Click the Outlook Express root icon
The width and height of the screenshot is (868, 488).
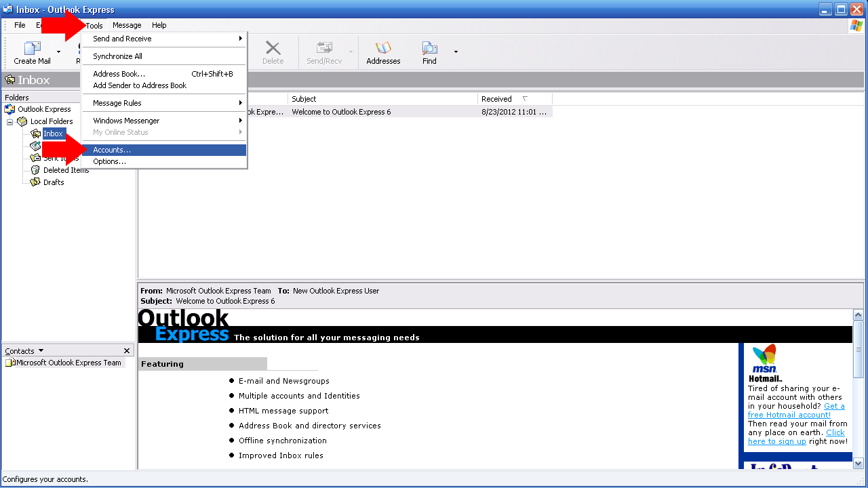[x=9, y=109]
